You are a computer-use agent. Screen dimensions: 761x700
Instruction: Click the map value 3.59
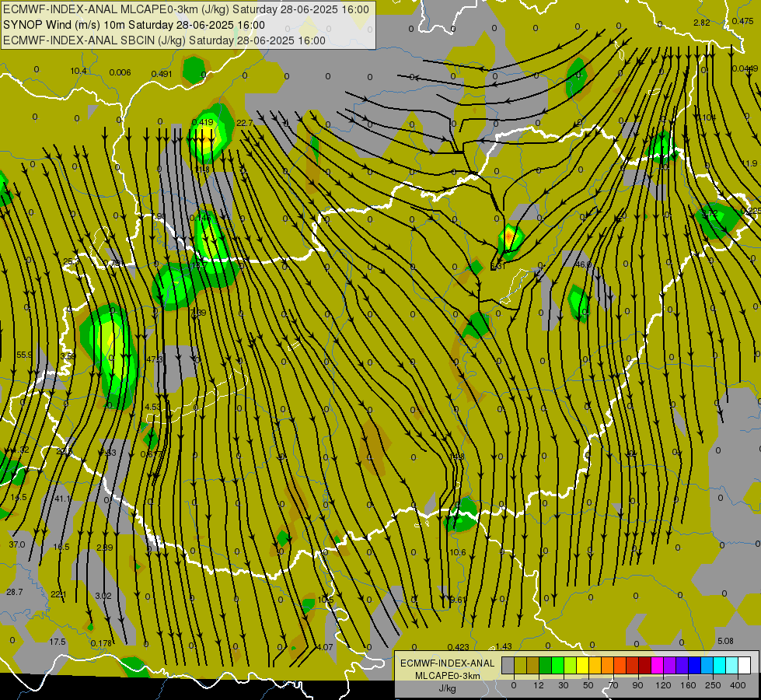[x=68, y=356]
